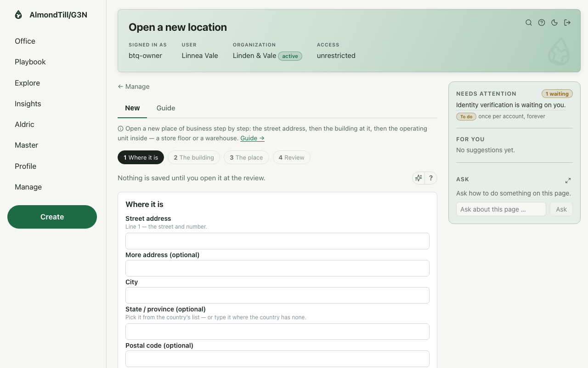588x368 pixels.
Task: Toggle dark mode with the moon icon
Action: pyautogui.click(x=554, y=23)
